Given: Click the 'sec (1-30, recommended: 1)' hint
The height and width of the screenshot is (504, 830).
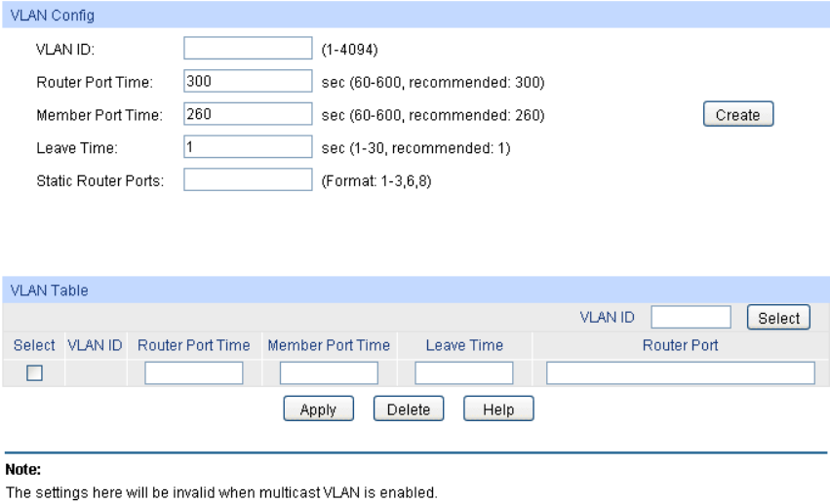Looking at the screenshot, I should 416,148.
